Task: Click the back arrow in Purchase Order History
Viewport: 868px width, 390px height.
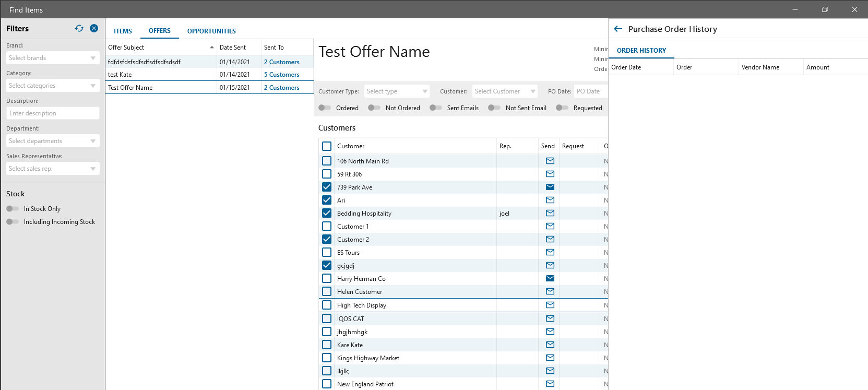Action: [x=618, y=29]
